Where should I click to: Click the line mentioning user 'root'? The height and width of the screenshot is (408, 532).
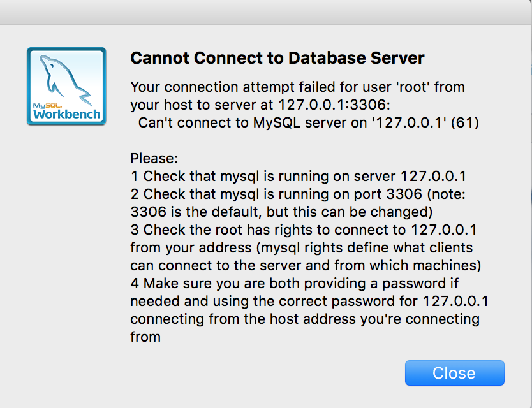297,87
